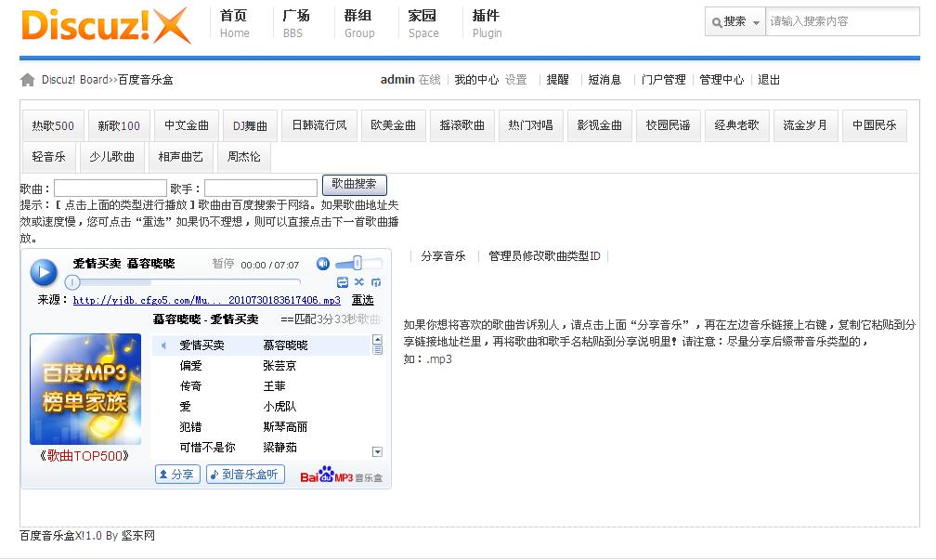936x560 pixels.
Task: Click the 分享 button with the upload icon
Action: (176, 475)
